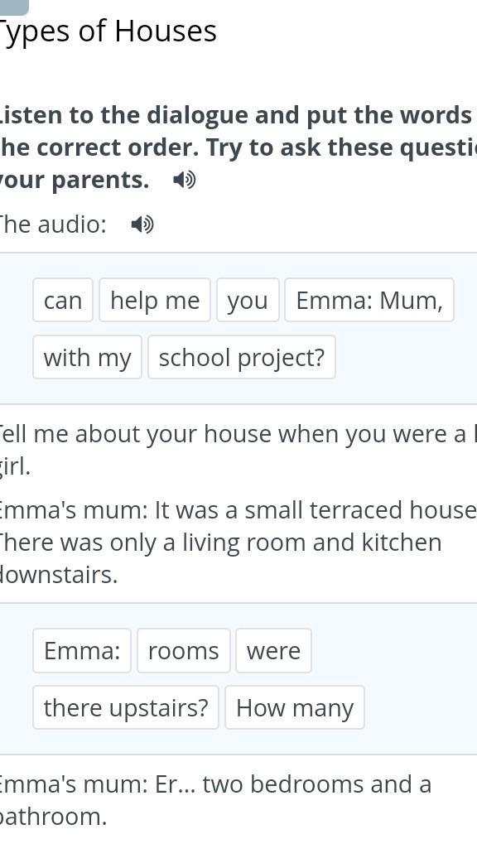The width and height of the screenshot is (477, 868).
Task: Click "The audio:" label
Action: [x=53, y=224]
